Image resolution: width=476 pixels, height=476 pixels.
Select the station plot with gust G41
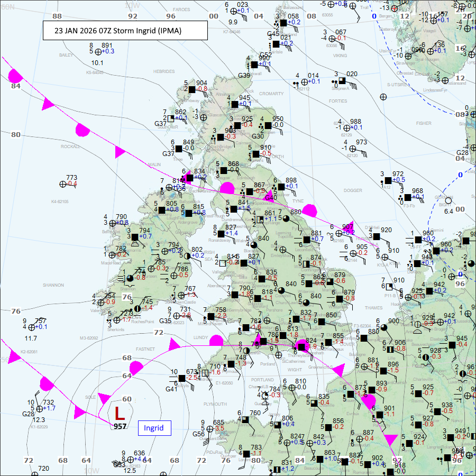click(x=181, y=378)
